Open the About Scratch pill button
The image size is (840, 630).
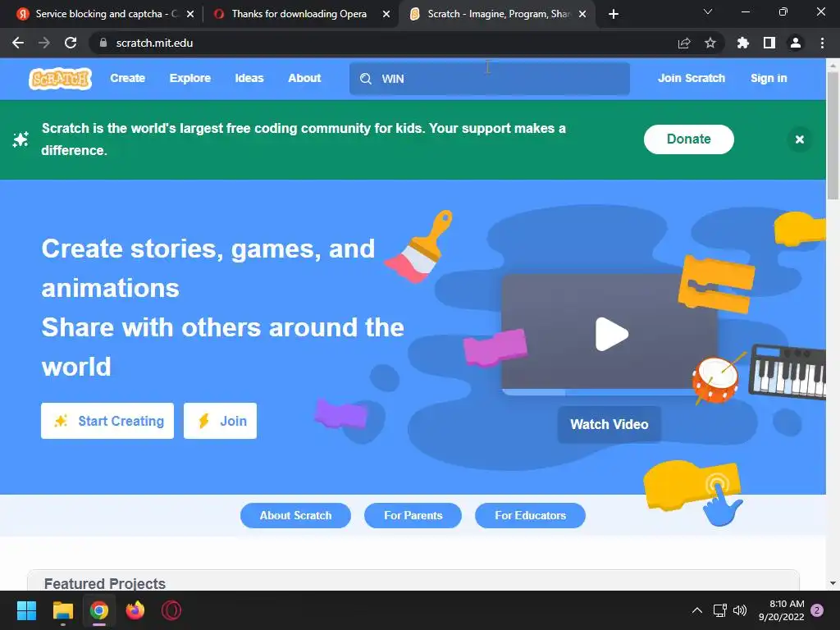pyautogui.click(x=295, y=515)
